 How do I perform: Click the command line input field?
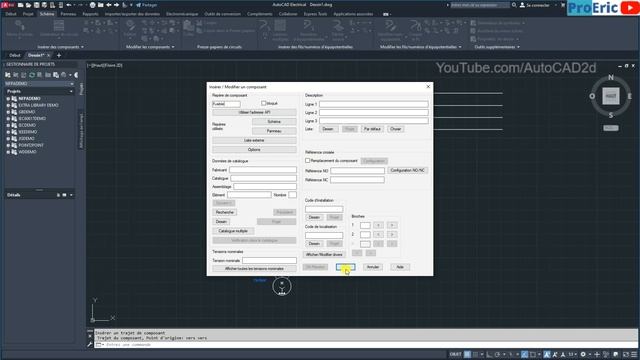[x=367, y=345]
